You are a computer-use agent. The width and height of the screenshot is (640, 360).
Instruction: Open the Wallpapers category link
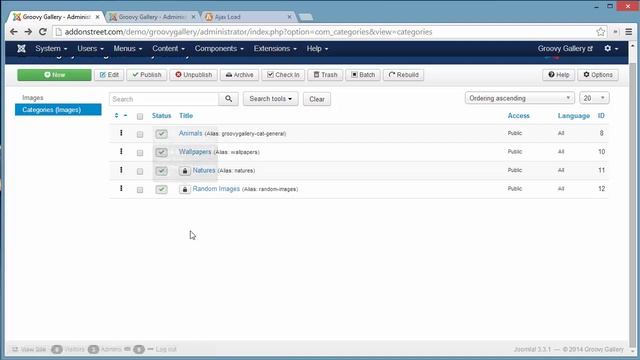click(x=195, y=151)
